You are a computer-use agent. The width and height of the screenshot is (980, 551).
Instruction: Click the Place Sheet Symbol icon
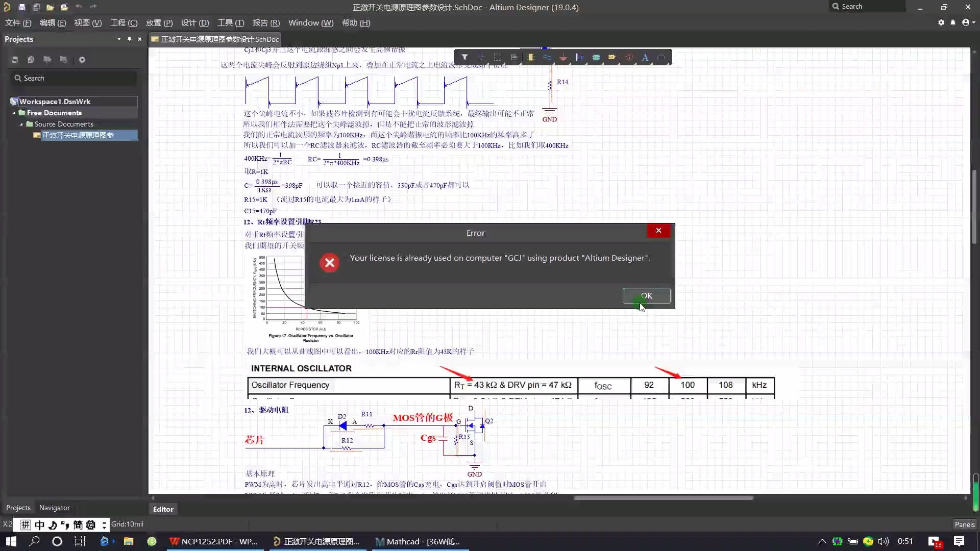[596, 57]
